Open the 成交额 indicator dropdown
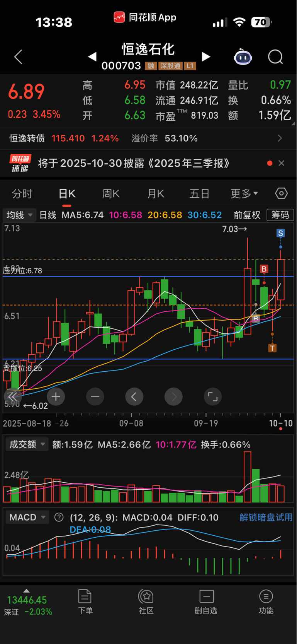 [x=27, y=444]
